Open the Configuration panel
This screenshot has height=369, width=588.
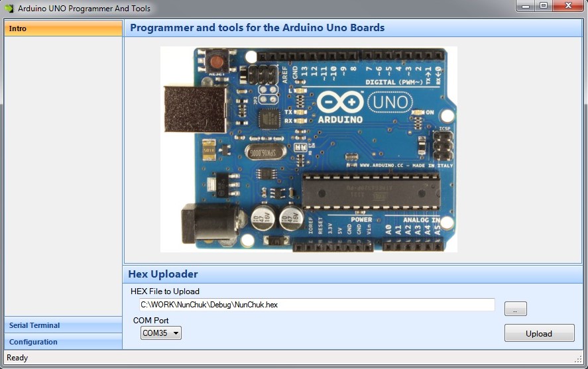coord(63,342)
